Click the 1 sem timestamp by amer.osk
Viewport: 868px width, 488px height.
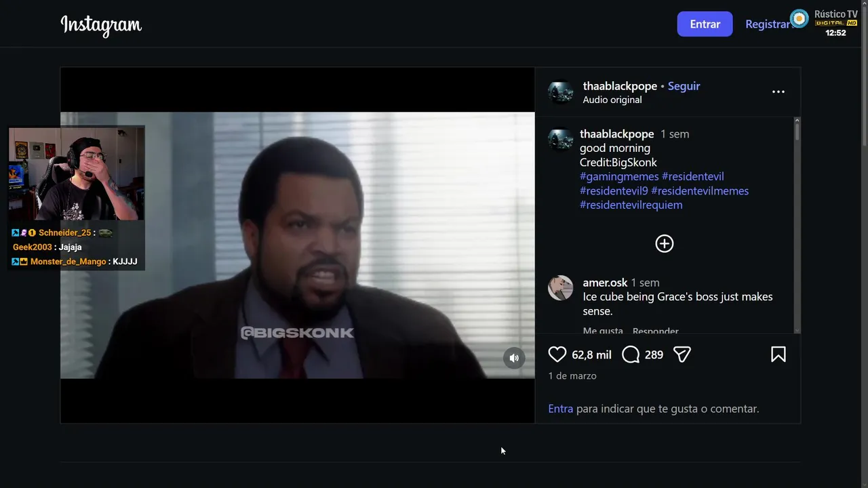click(645, 283)
